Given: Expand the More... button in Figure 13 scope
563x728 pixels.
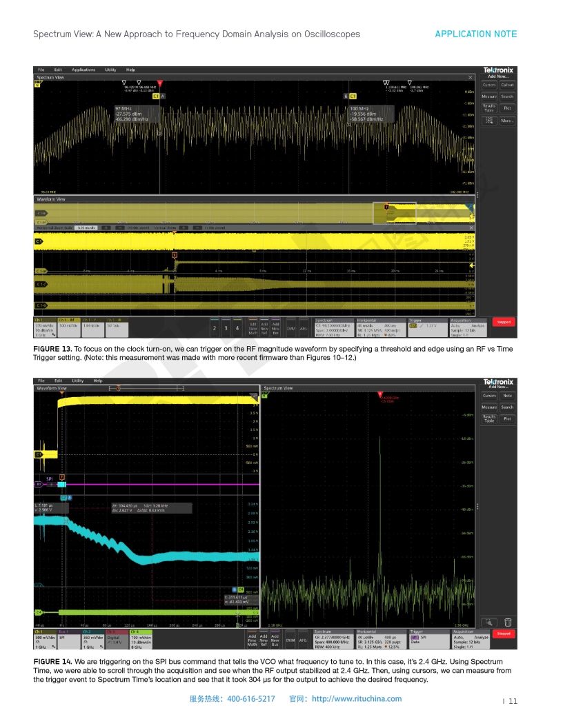Looking at the screenshot, I should (x=507, y=121).
